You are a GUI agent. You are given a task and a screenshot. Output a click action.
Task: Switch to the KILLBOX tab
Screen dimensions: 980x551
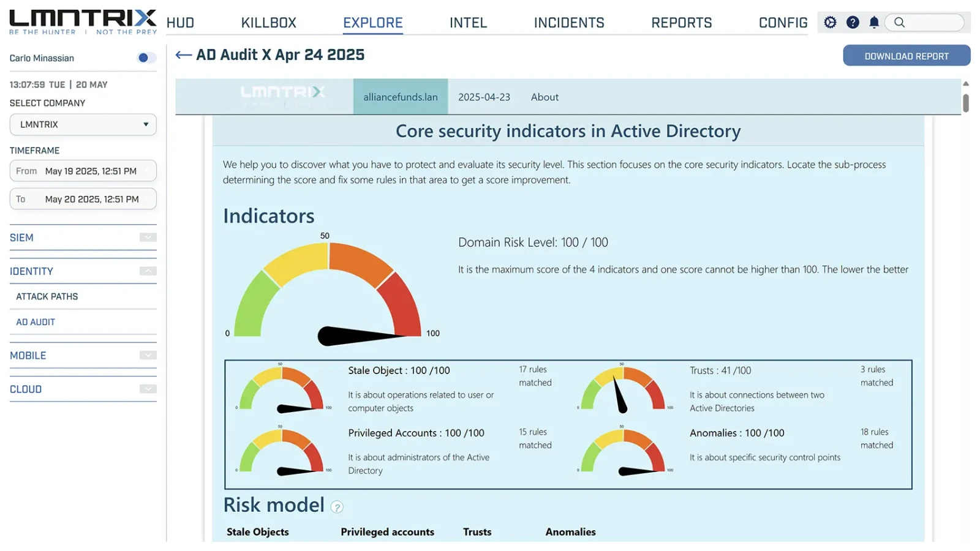coord(268,23)
